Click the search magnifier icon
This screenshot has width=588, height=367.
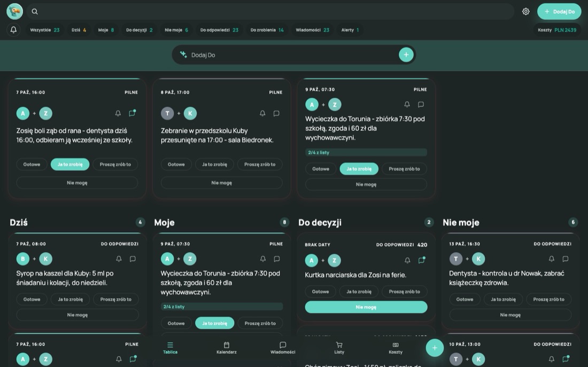click(x=35, y=12)
